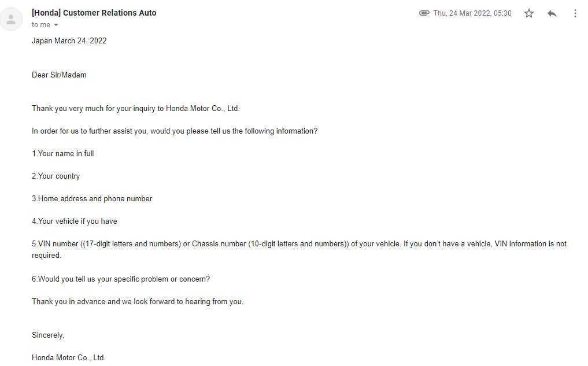Click the '3.Home address and phone number' item

[92, 199]
